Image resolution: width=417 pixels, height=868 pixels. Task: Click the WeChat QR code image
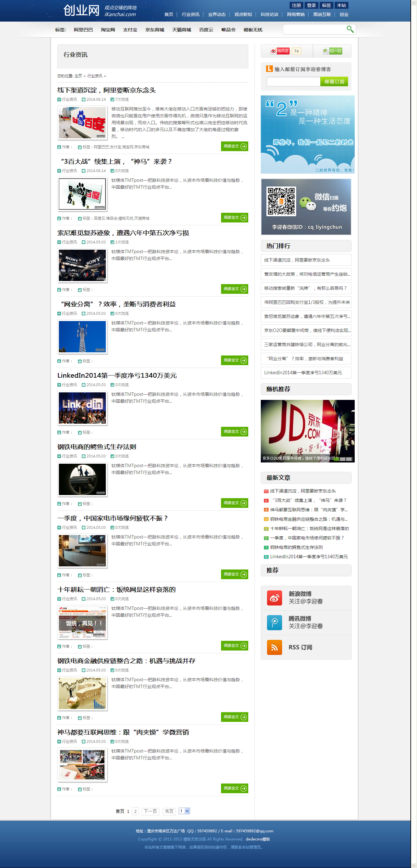click(x=281, y=201)
